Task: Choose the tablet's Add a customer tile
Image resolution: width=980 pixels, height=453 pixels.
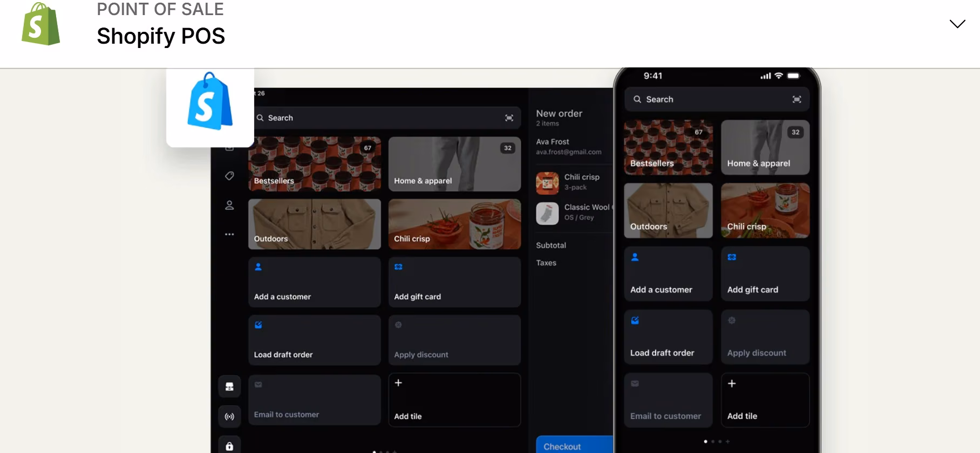Action: (x=315, y=282)
